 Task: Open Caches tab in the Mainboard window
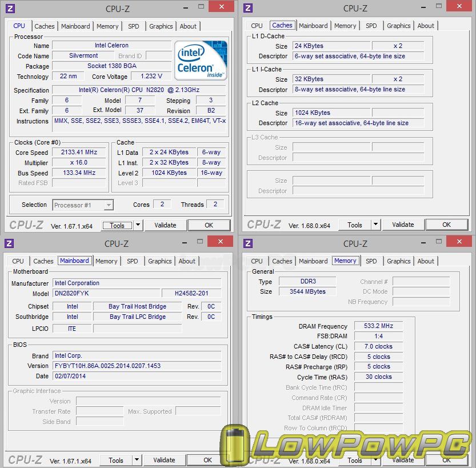point(43,261)
